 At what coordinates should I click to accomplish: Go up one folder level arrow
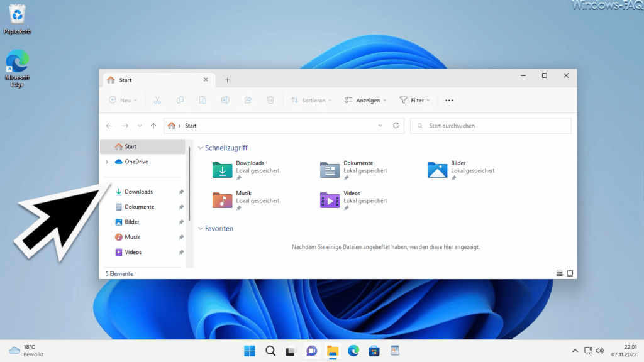pos(153,126)
